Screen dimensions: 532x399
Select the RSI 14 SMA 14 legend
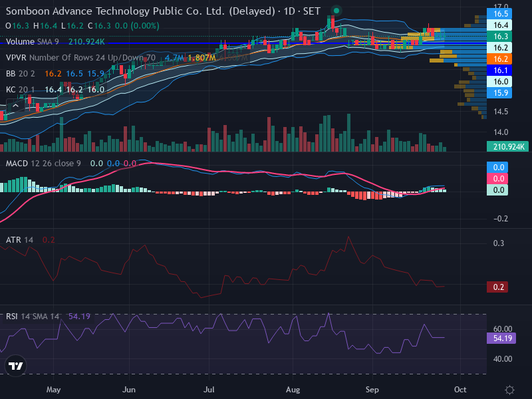[x=48, y=317]
